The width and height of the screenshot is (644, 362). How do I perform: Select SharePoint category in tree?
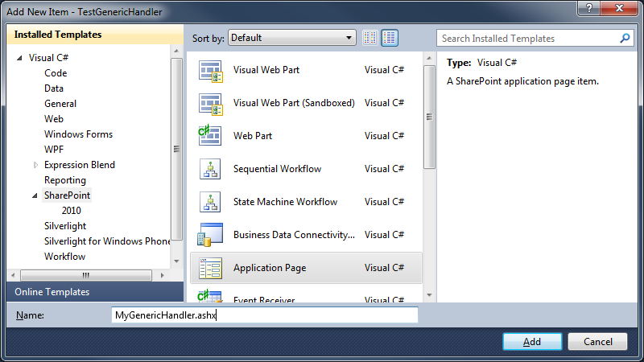click(67, 195)
